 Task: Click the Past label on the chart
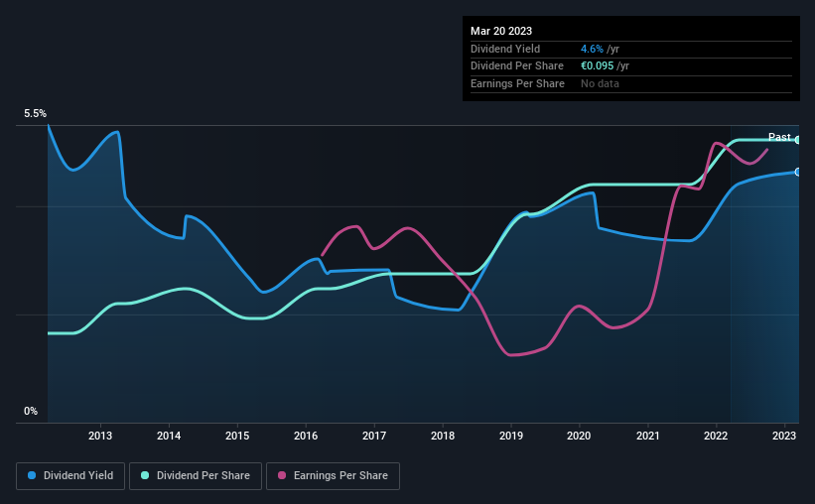pos(779,137)
